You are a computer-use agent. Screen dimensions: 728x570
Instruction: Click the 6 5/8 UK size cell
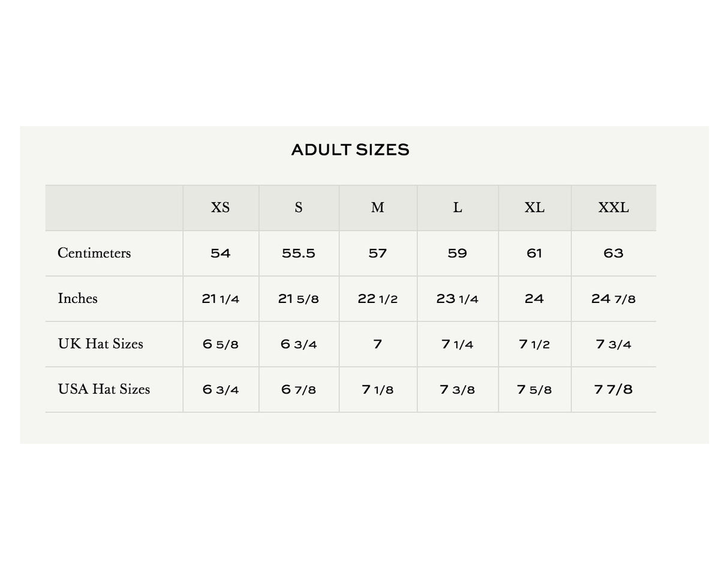[x=220, y=344]
